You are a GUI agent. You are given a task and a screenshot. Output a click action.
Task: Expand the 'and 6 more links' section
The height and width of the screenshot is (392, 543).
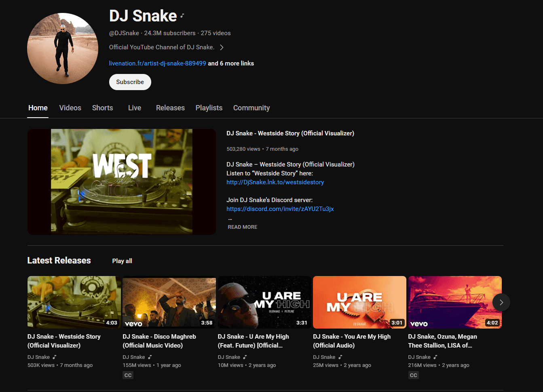231,63
